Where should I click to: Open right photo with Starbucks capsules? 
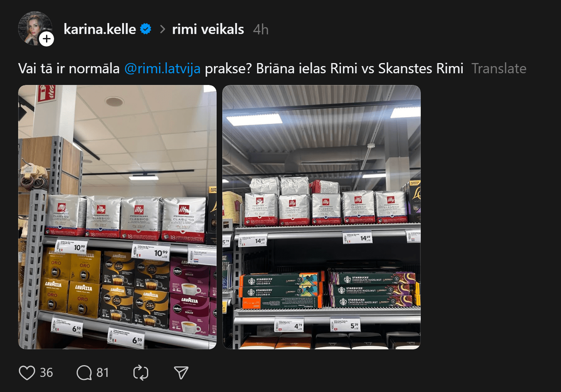click(x=321, y=217)
